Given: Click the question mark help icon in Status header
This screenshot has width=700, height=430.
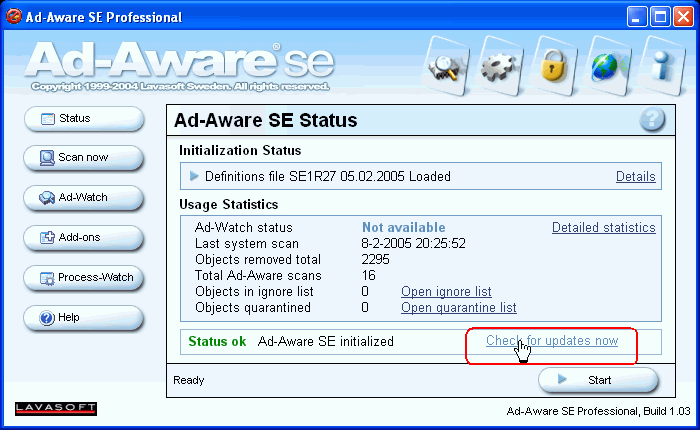Looking at the screenshot, I should pos(652,120).
